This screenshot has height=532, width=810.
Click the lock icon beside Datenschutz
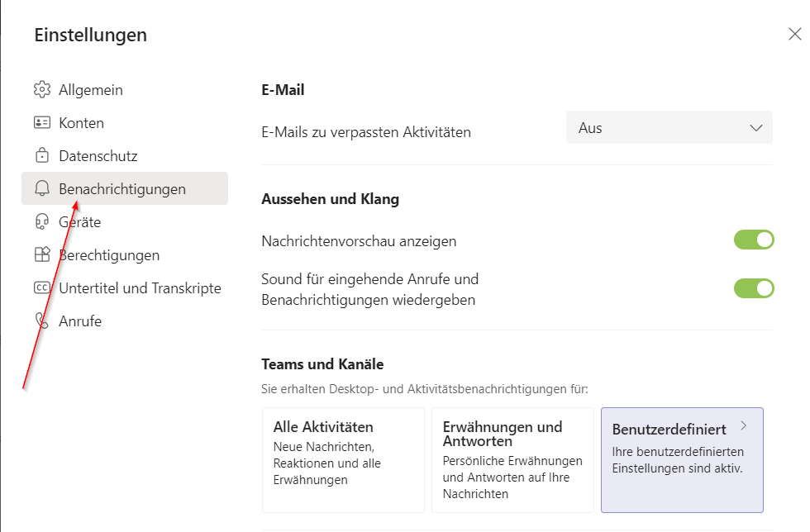(x=42, y=155)
